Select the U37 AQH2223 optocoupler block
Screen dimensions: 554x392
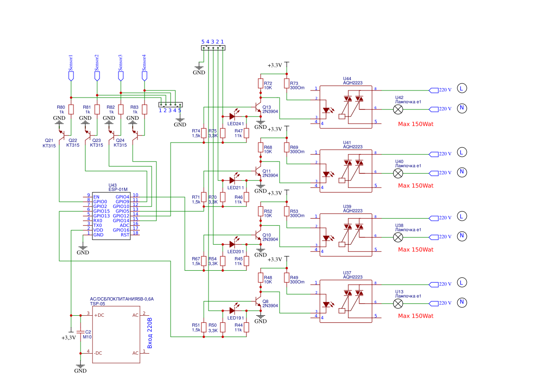pyautogui.click(x=346, y=301)
